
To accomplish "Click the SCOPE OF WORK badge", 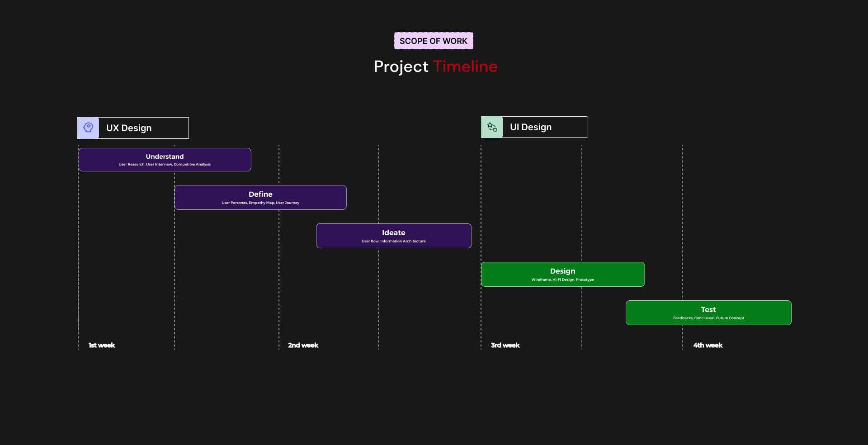I will [434, 41].
